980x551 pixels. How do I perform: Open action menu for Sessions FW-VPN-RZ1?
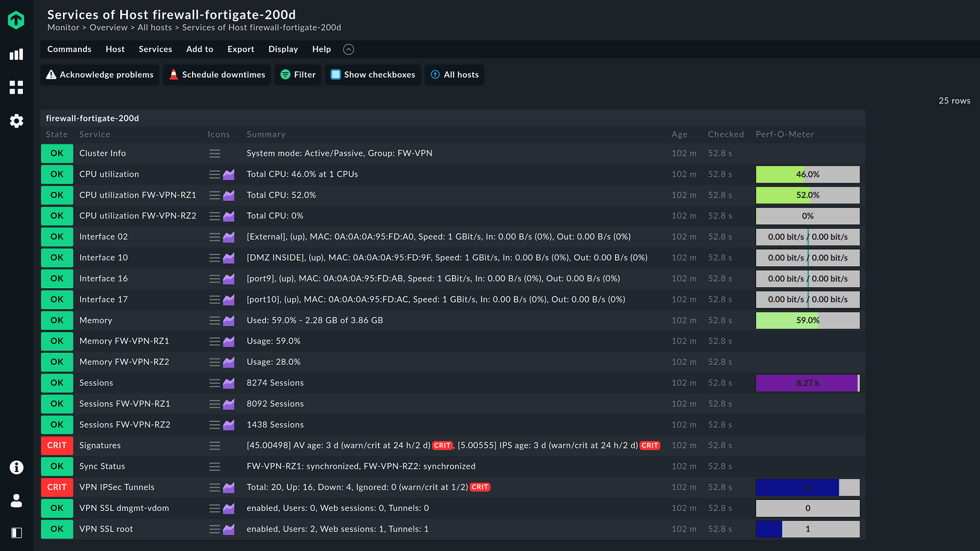[215, 404]
